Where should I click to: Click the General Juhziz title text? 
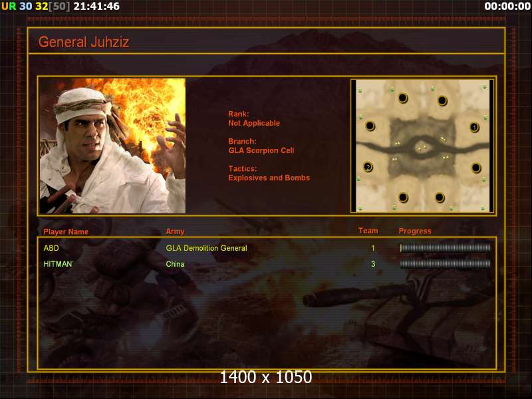(x=84, y=42)
